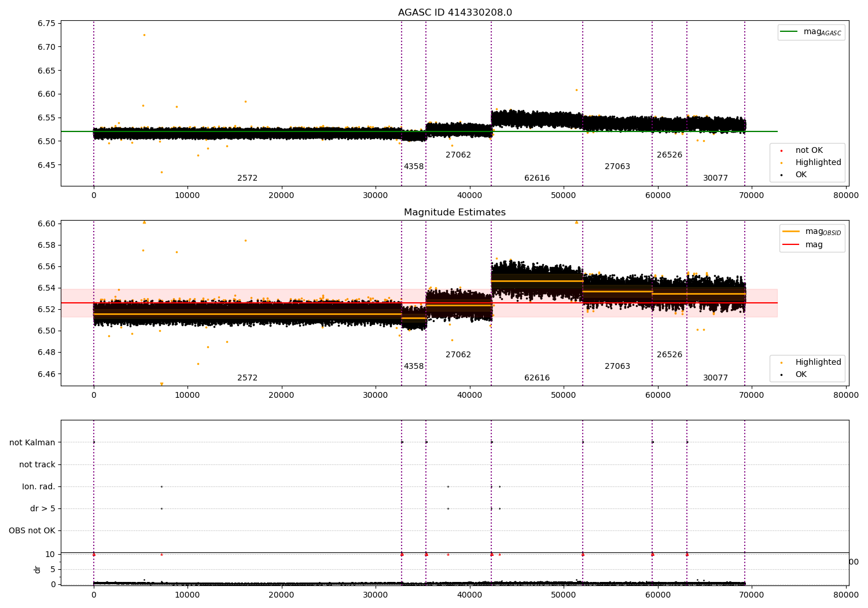Click y-axis tick 6.58 in middle plot
Viewport: 868px width, 608px height.
tap(46, 245)
